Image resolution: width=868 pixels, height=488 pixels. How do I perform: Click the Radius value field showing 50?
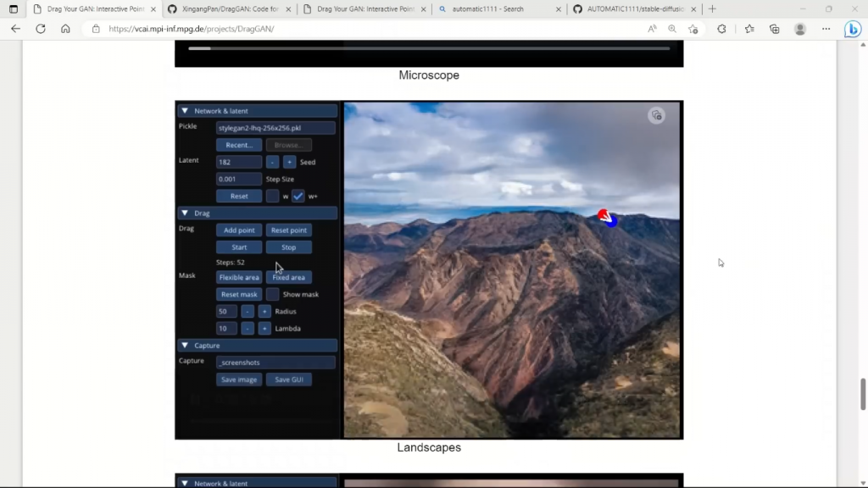[226, 312]
